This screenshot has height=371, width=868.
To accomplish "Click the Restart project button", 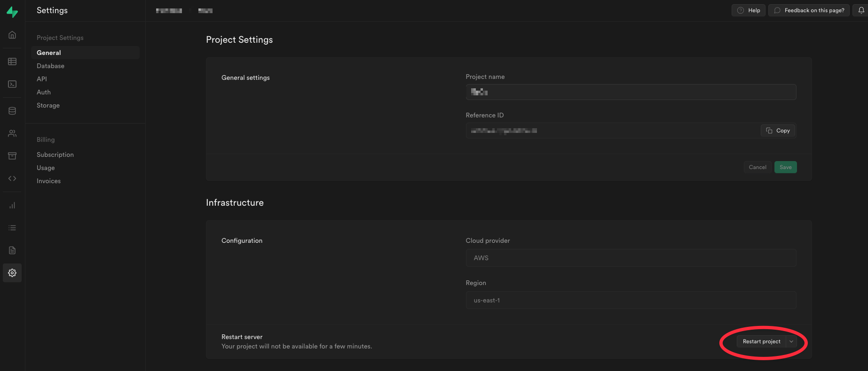I will (x=761, y=341).
